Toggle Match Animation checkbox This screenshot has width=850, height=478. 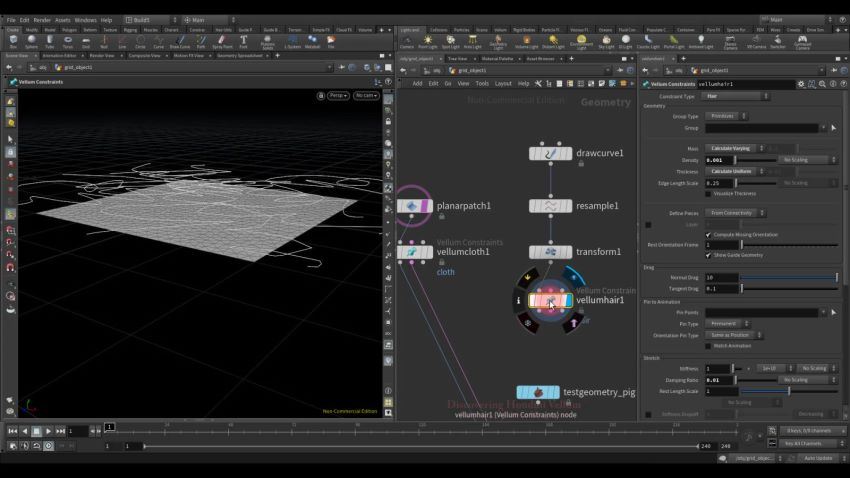708,346
